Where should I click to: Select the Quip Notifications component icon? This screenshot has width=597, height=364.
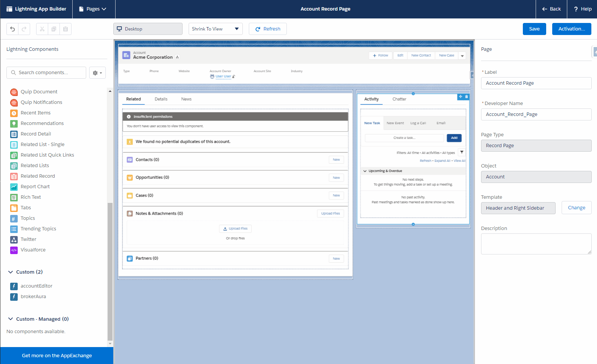(14, 102)
